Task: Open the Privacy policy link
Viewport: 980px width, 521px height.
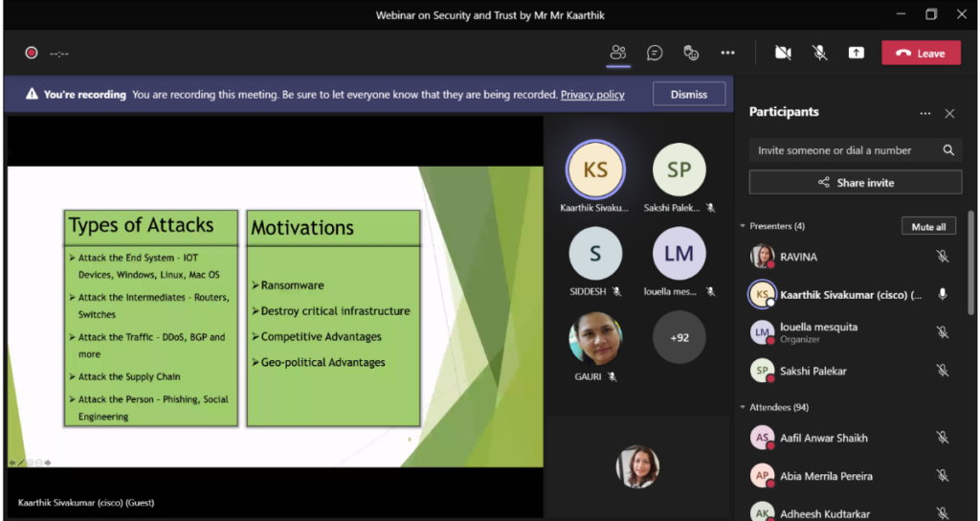Action: [591, 95]
